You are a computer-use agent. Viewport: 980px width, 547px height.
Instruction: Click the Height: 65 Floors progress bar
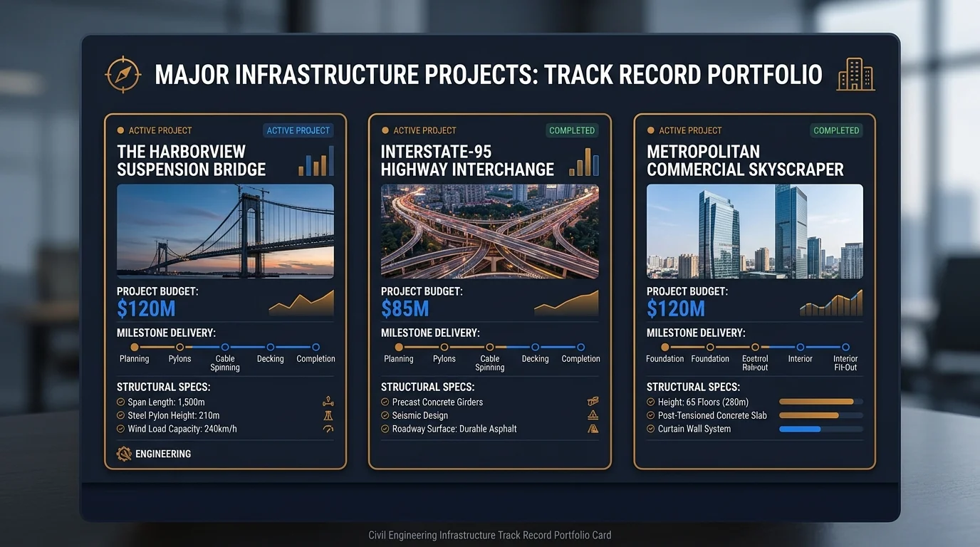(x=821, y=402)
